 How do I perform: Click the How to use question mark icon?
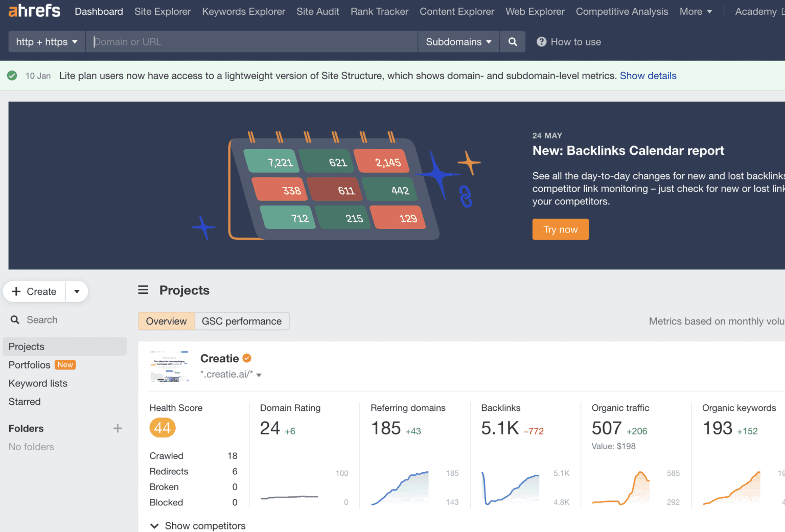pyautogui.click(x=541, y=42)
